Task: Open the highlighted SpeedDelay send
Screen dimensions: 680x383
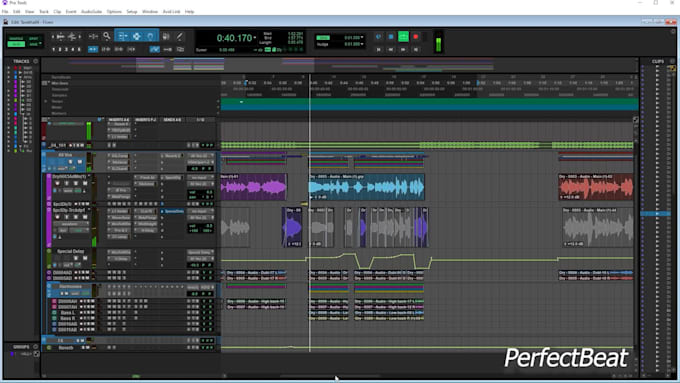Action: point(174,211)
